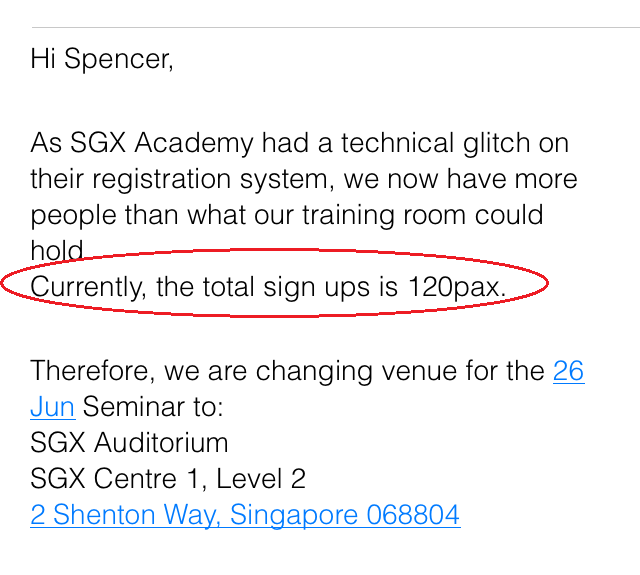Click the "Hi Spencer," greeting line

[102, 59]
